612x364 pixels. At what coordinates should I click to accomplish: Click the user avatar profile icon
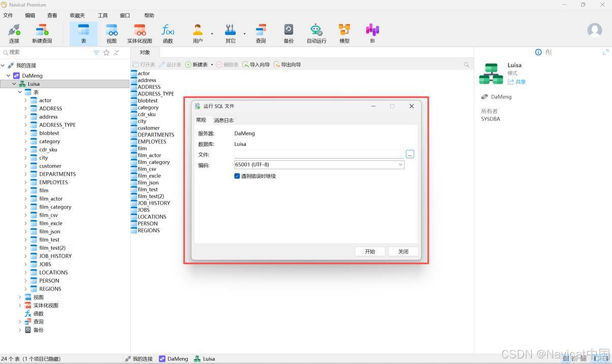coord(595,30)
